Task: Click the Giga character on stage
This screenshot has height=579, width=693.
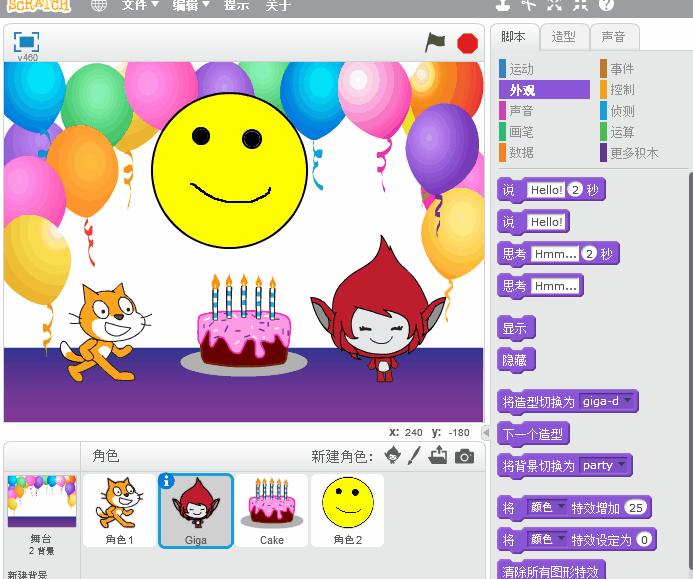Action: [x=379, y=309]
